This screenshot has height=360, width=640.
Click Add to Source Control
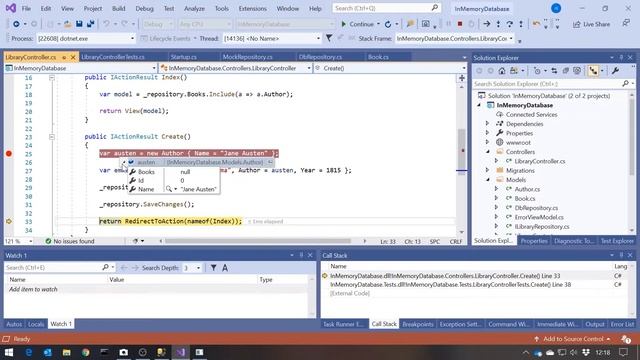(573, 339)
